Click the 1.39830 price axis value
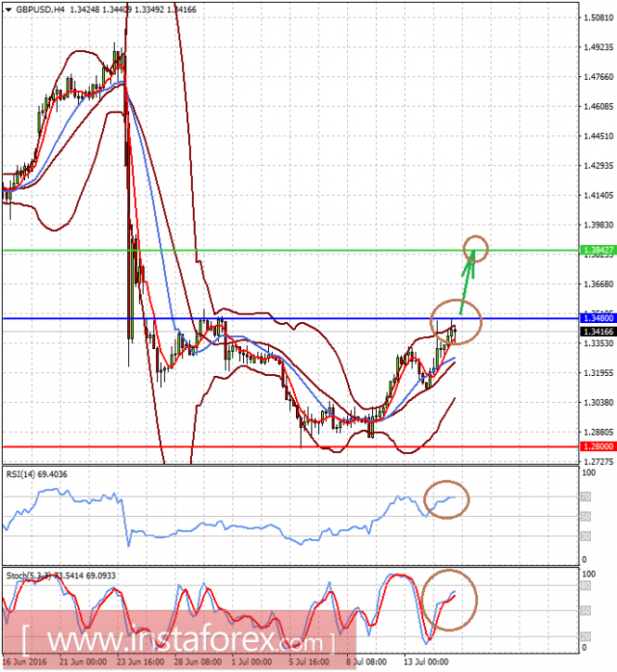 point(598,225)
